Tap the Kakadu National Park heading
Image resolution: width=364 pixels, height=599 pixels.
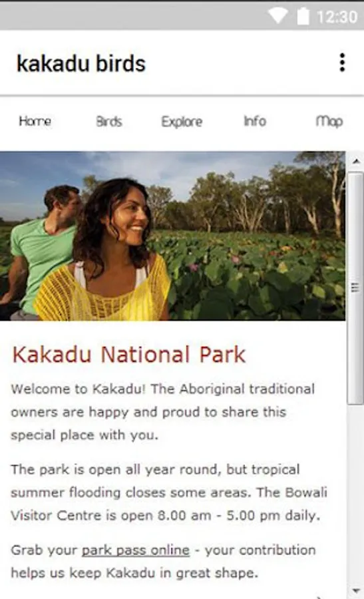(128, 355)
